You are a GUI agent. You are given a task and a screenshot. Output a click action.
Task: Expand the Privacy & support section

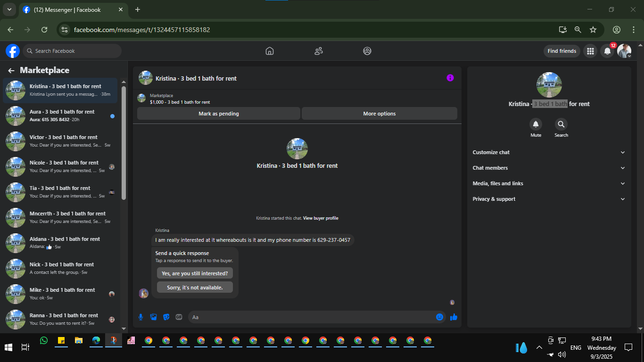point(549,199)
